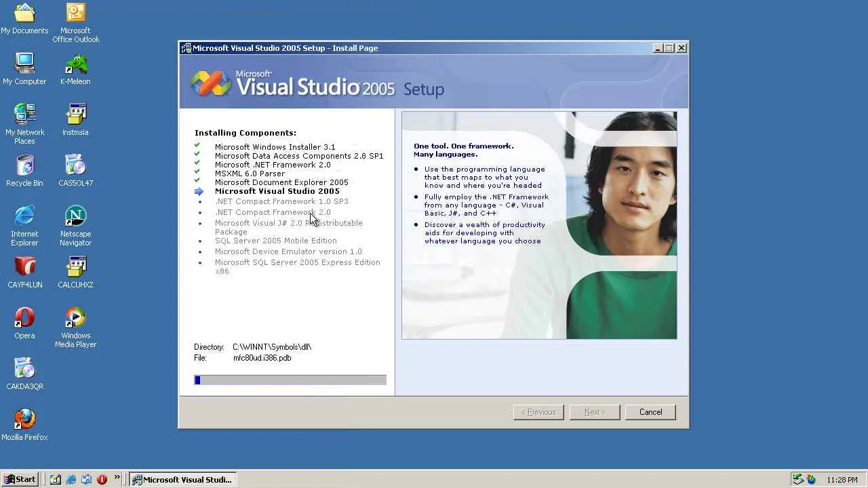Select the My Computer desktop icon
Viewport: 868px width, 488px height.
coord(24,69)
